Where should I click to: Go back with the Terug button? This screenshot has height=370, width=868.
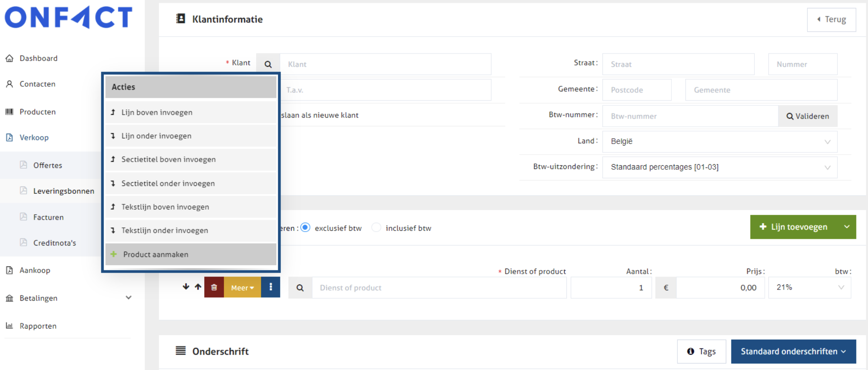(x=831, y=19)
